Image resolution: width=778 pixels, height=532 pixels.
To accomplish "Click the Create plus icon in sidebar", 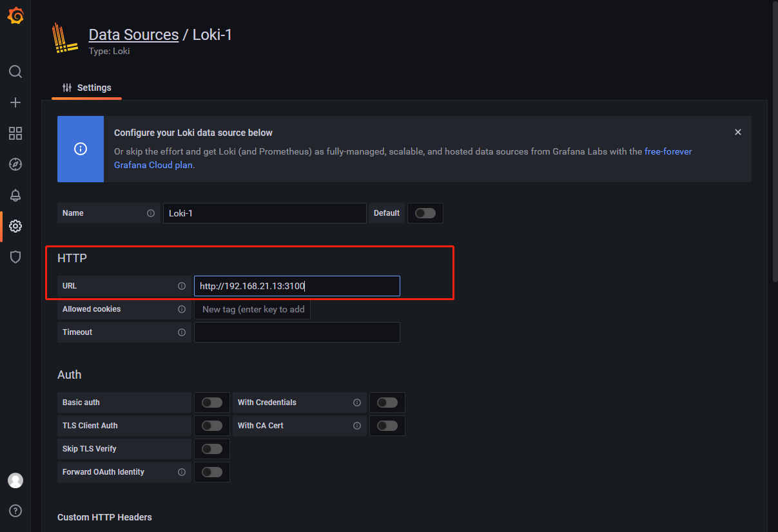I will pyautogui.click(x=15, y=102).
